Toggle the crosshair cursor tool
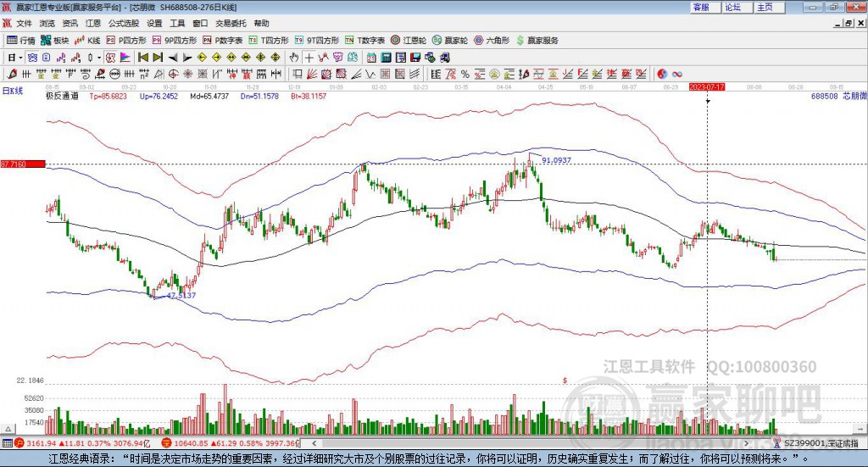 click(x=309, y=58)
